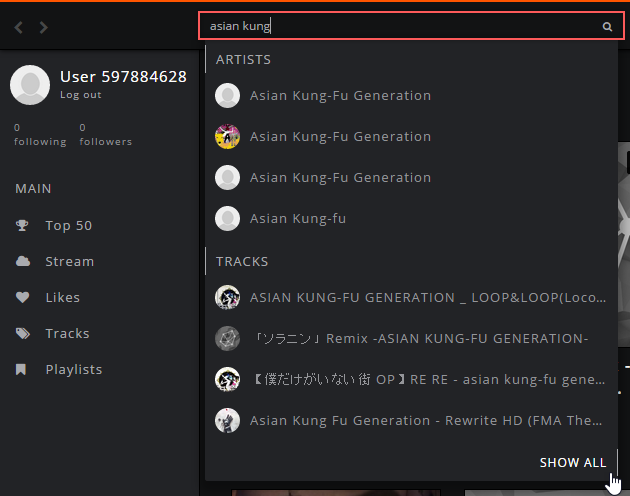The height and width of the screenshot is (496, 630).
Task: Click the Tracks tag icon
Action: tap(22, 334)
